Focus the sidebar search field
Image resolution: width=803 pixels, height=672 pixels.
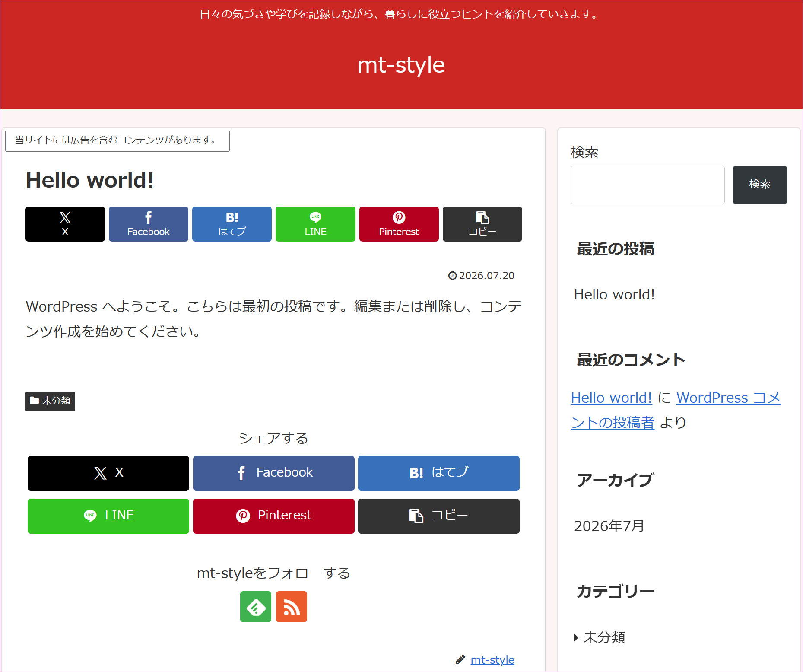pyautogui.click(x=647, y=185)
